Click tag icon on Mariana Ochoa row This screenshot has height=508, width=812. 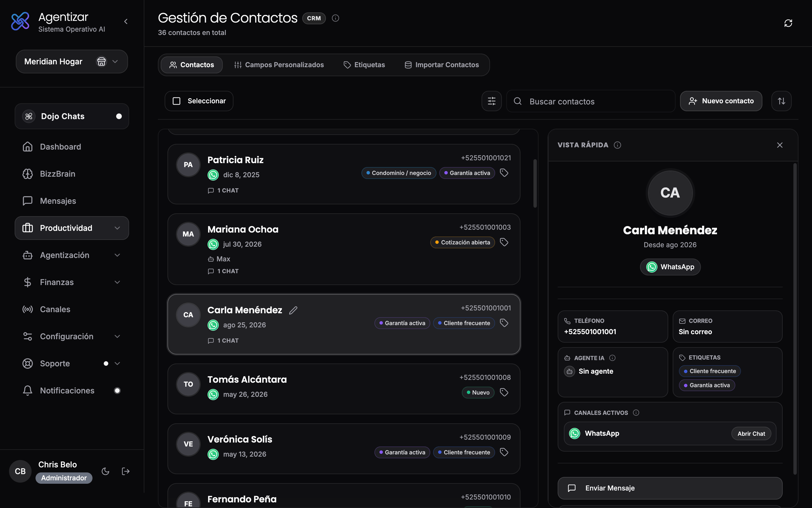[504, 242]
